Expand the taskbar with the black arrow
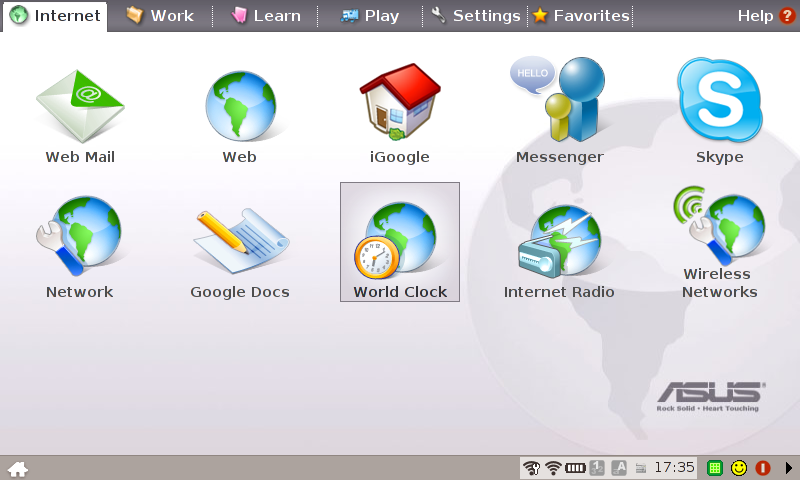Viewport: 800px width, 480px height. tap(788, 468)
